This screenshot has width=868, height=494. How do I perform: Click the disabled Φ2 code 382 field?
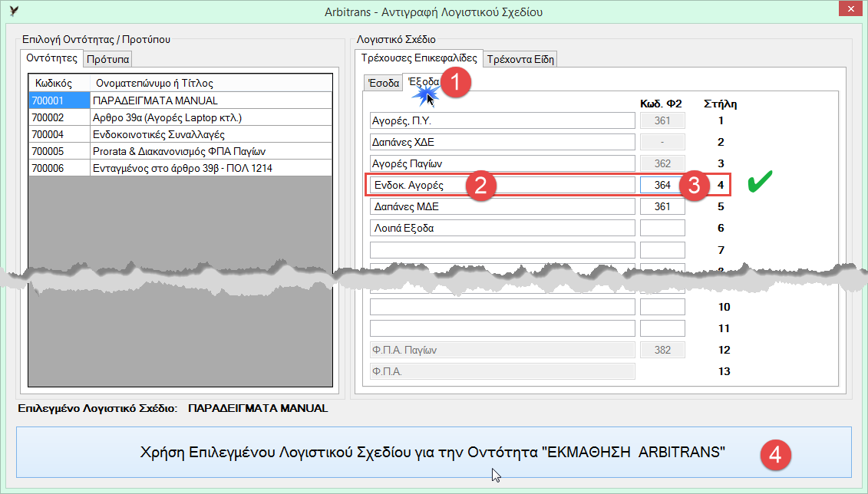point(662,350)
